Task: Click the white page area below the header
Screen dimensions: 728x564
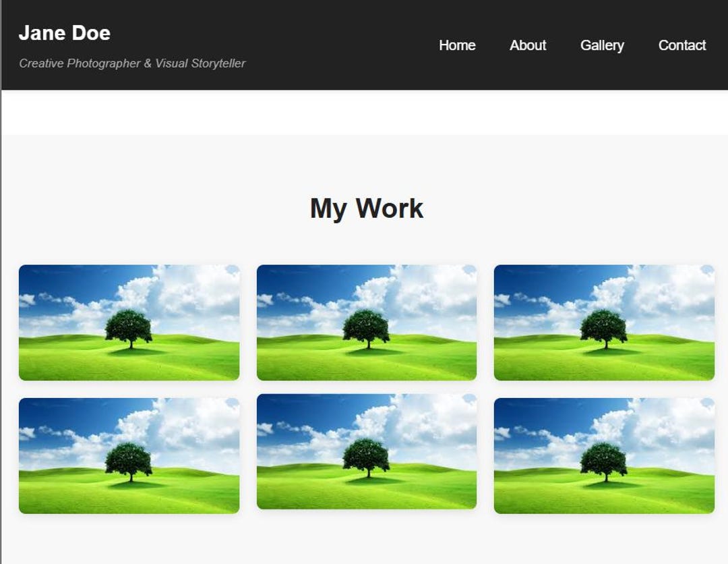Action: coord(364,111)
